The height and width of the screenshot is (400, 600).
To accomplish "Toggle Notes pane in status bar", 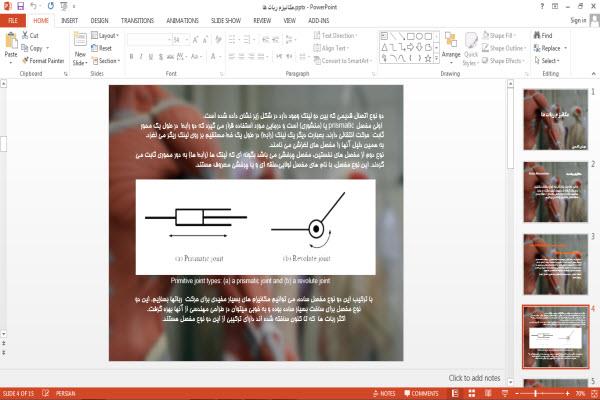I will tap(384, 393).
